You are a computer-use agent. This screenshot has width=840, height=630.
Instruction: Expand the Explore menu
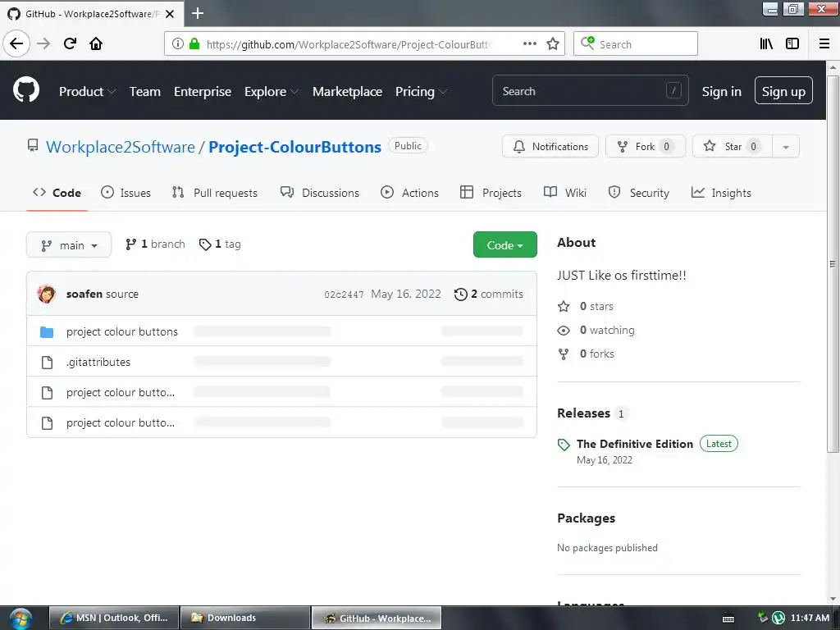pos(272,92)
